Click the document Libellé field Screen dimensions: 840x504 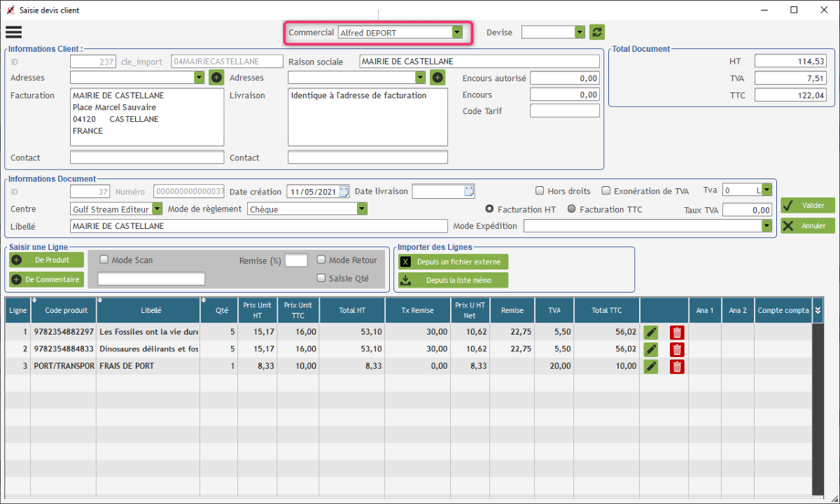pyautogui.click(x=259, y=226)
